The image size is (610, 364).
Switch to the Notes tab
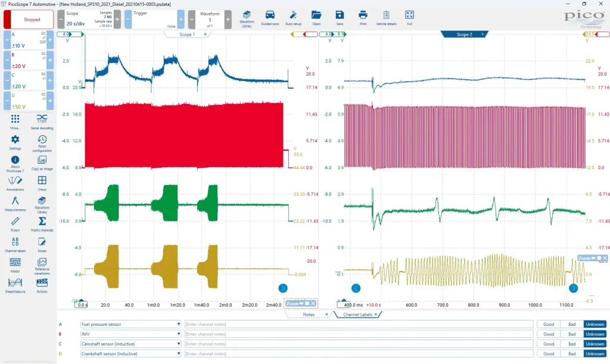click(309, 314)
